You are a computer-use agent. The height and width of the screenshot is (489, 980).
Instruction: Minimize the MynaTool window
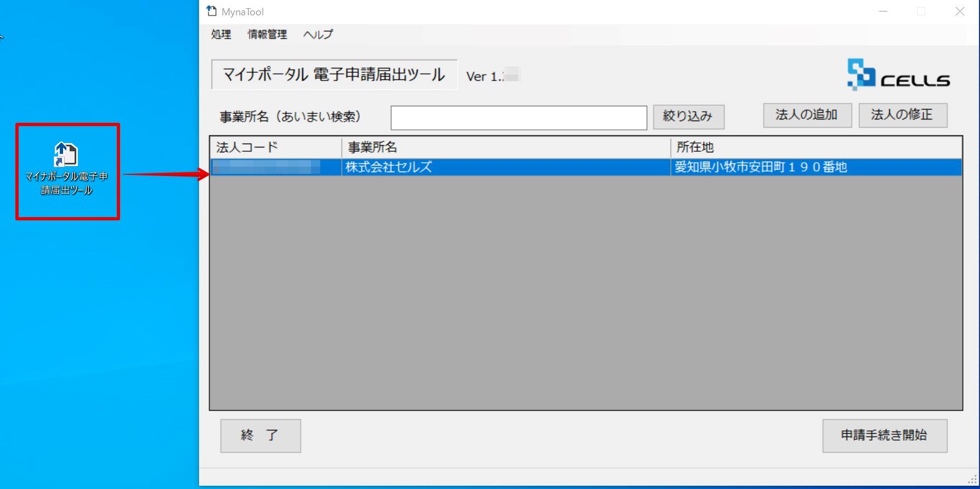tap(883, 12)
